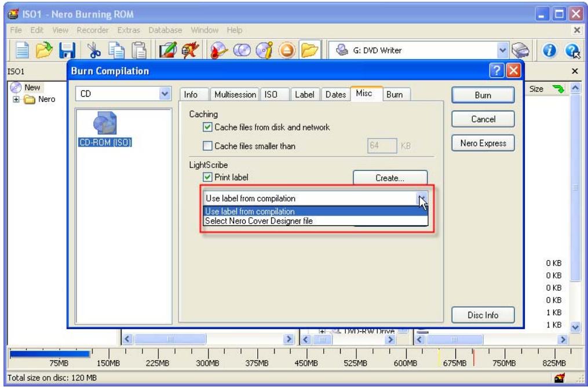
Task: Click the Paste clipboard icon
Action: coord(139,50)
